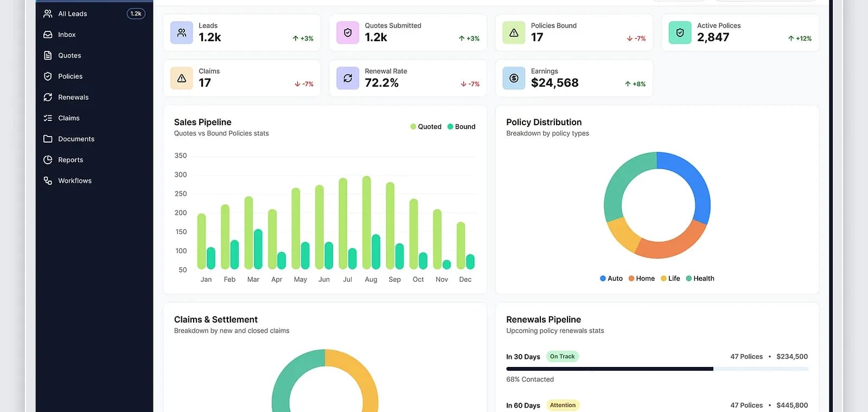Click the Policies Bound -7% trend indicator
868x412 pixels.
click(636, 38)
